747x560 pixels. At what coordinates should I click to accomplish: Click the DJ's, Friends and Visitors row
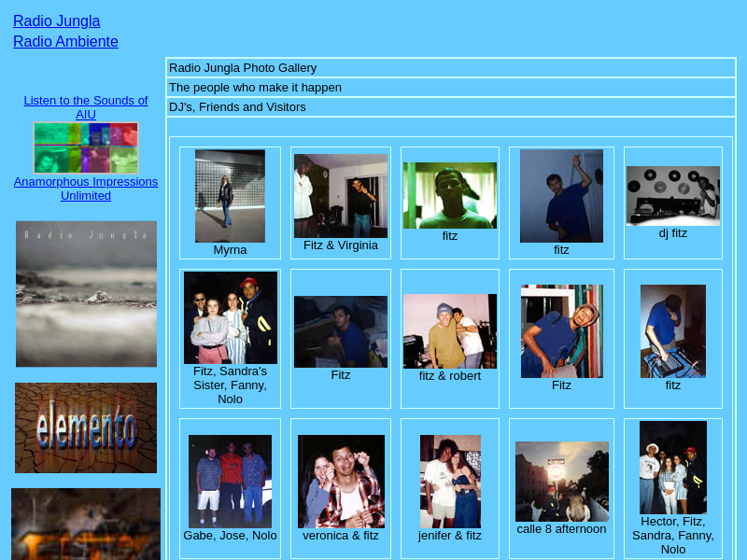click(237, 107)
